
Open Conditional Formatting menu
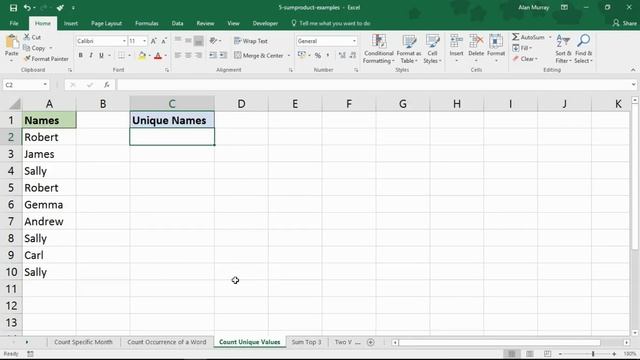[379, 49]
